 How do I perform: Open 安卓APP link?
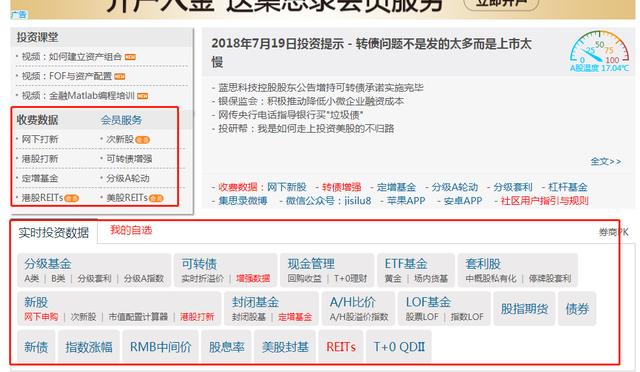pyautogui.click(x=463, y=200)
